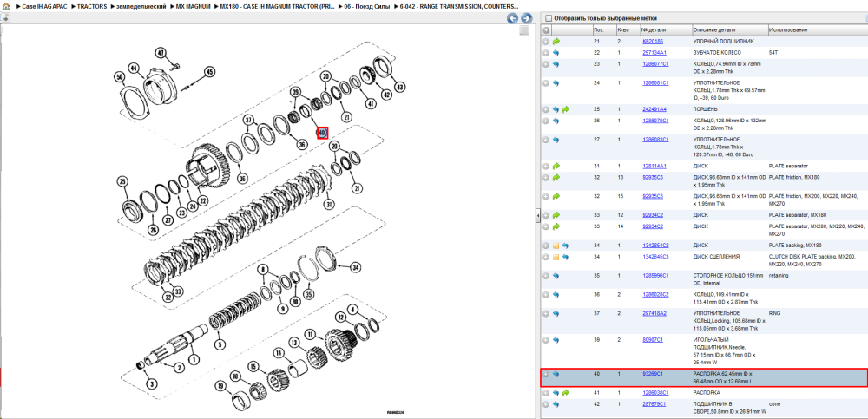Click the small square icon at diagram's top right
Viewport: 868px width, 419px height.
524,31
